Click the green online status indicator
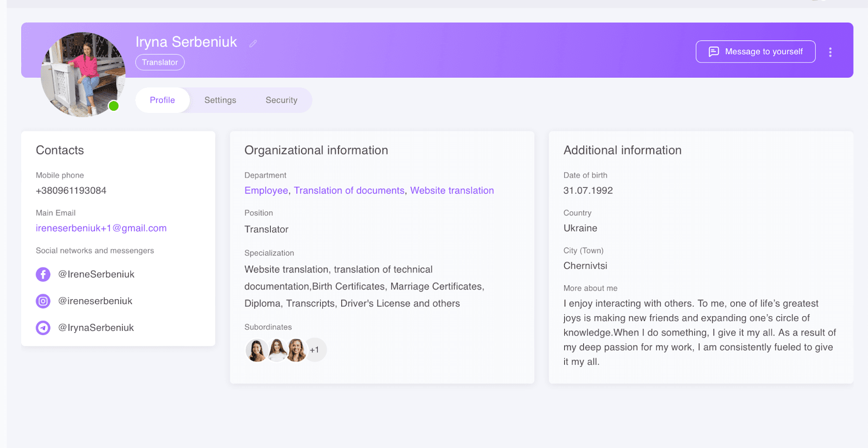 pos(113,106)
